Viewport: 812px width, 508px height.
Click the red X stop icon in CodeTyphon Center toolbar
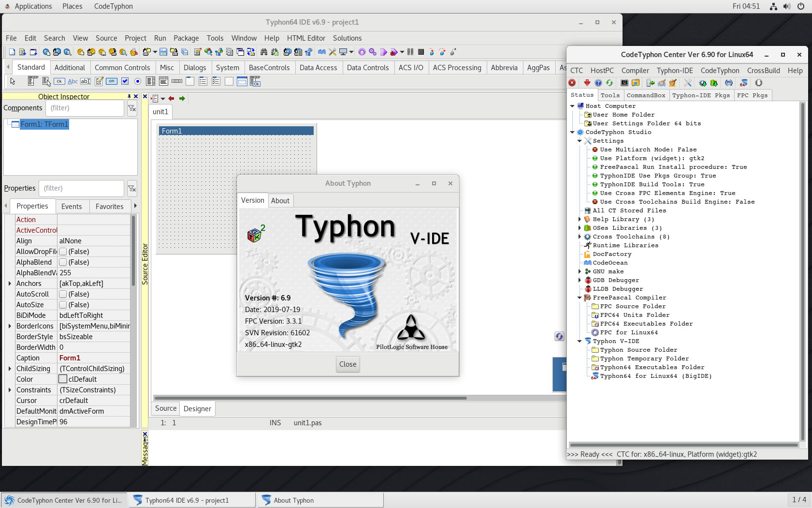(x=572, y=83)
